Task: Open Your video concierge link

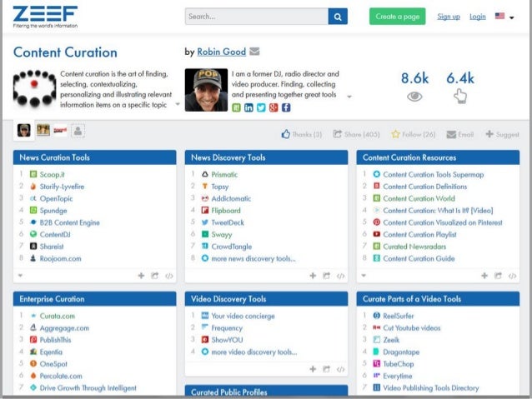Action: [243, 316]
